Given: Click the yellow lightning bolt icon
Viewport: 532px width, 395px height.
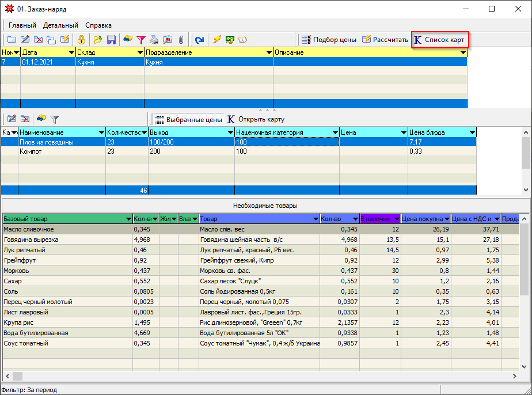Looking at the screenshot, I should [x=217, y=40].
